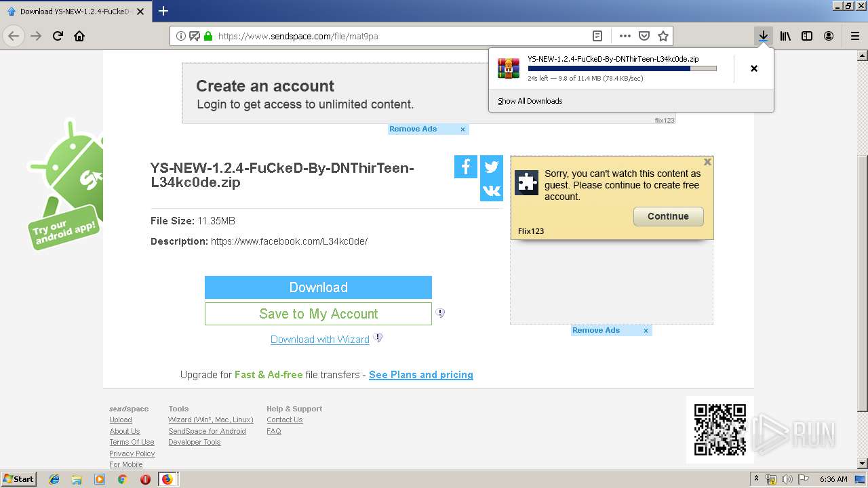This screenshot has height=488, width=868.
Task: Open Privacy Policy footer link
Action: [x=132, y=453]
